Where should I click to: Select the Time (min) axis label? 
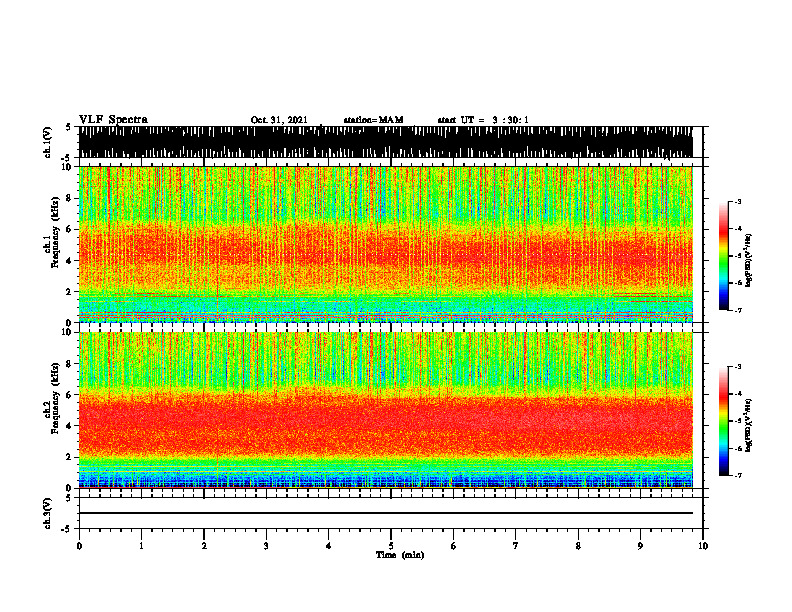[x=400, y=555]
